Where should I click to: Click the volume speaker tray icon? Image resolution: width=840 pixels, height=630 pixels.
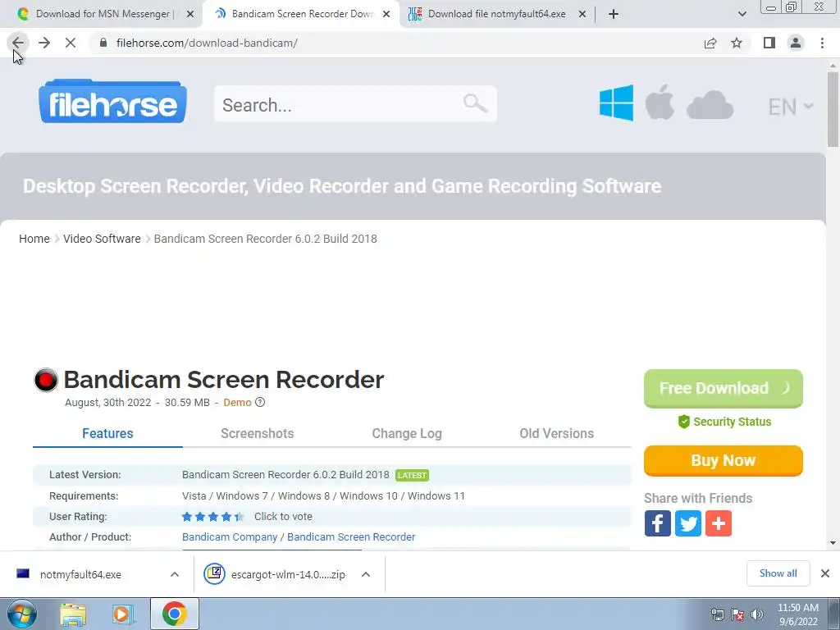(x=757, y=614)
